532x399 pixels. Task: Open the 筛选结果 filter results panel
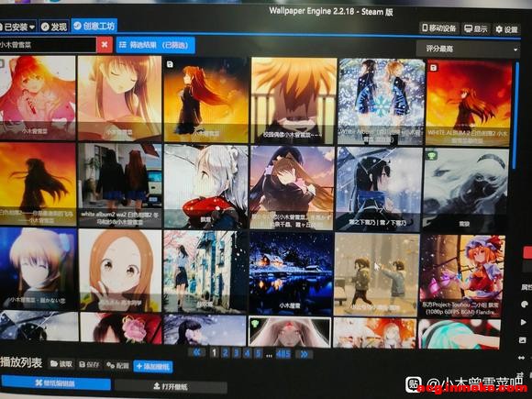tap(155, 45)
